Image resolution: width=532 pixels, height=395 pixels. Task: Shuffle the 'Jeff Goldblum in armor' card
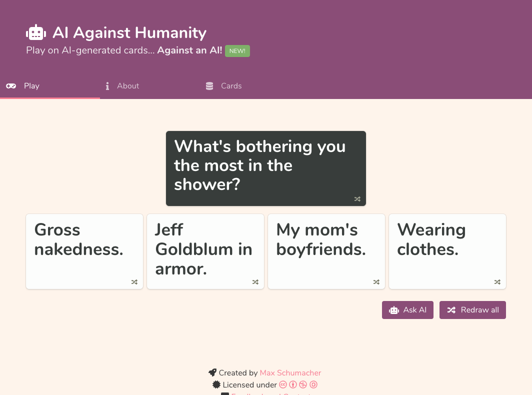(x=255, y=282)
